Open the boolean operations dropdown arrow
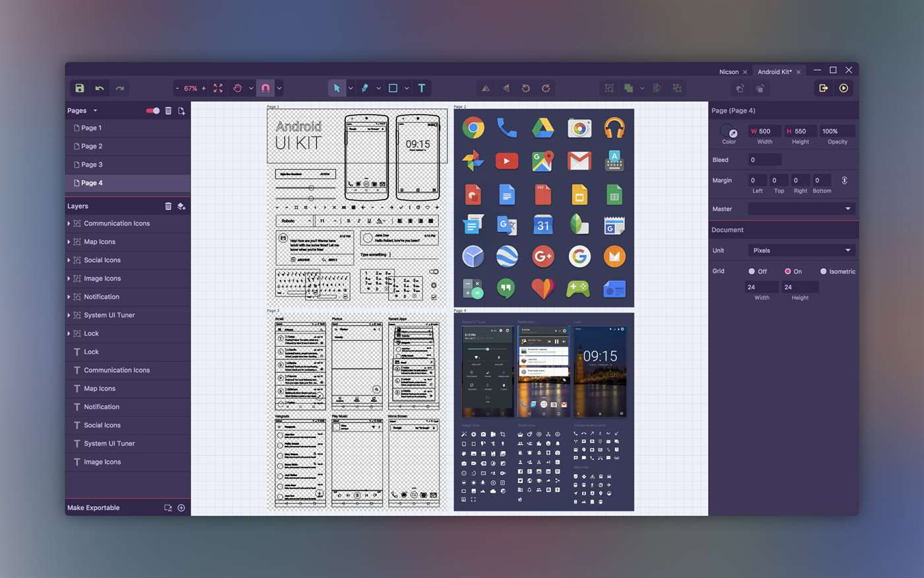The image size is (924, 578). pyautogui.click(x=642, y=88)
